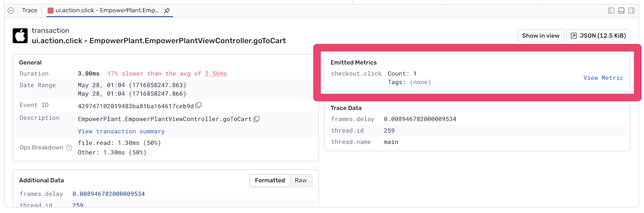
Task: Select the ui.action.click transaction tab
Action: click(107, 11)
